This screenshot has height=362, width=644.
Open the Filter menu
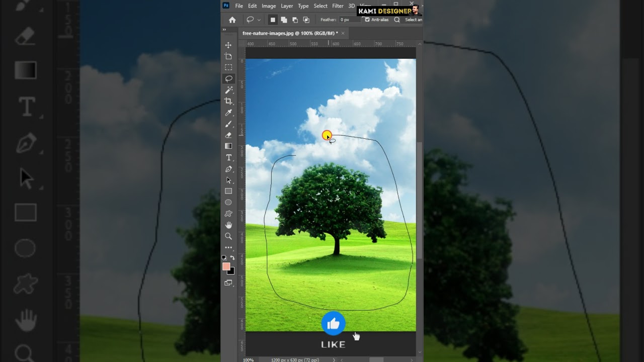[338, 6]
